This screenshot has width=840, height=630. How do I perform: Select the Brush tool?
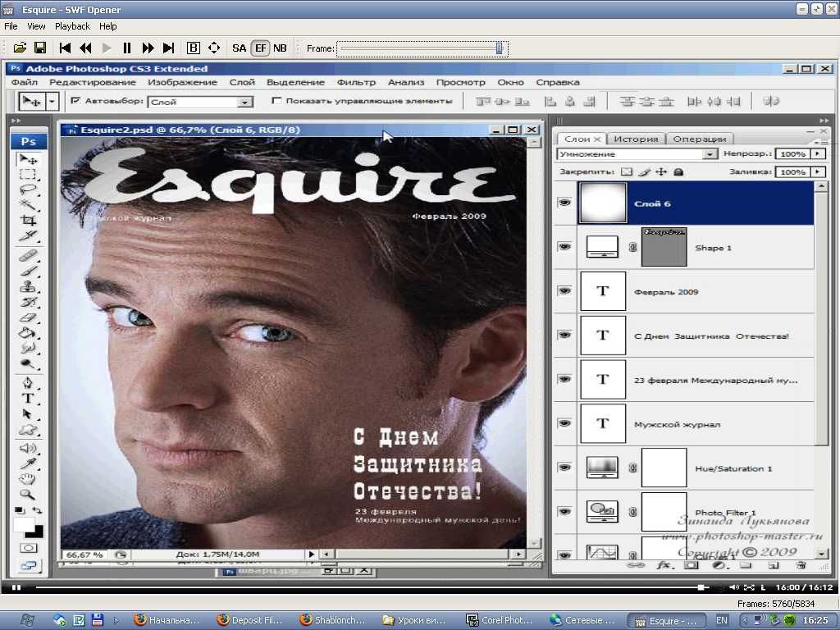[x=28, y=271]
